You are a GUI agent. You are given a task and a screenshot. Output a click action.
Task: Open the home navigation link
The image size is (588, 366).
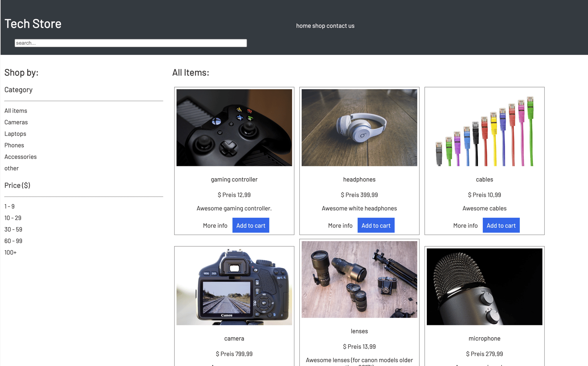coord(303,26)
